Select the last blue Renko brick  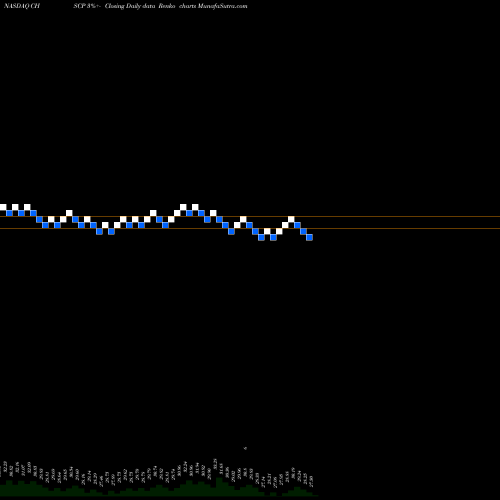(309, 237)
